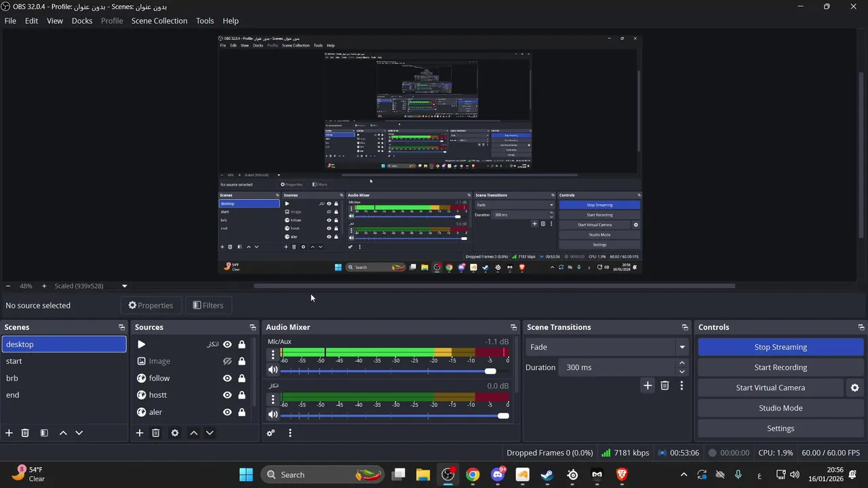Remove scene transition trash icon
This screenshot has width=868, height=488.
coord(665,386)
